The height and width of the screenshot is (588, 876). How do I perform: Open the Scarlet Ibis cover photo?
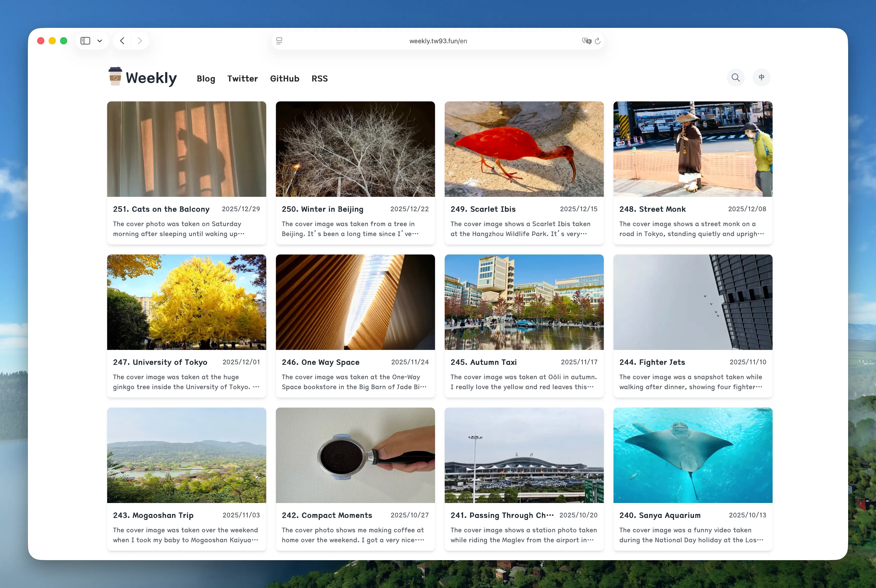[524, 149]
